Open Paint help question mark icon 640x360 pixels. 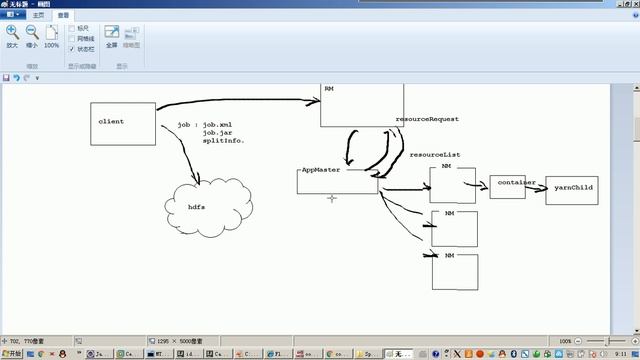pos(636,15)
